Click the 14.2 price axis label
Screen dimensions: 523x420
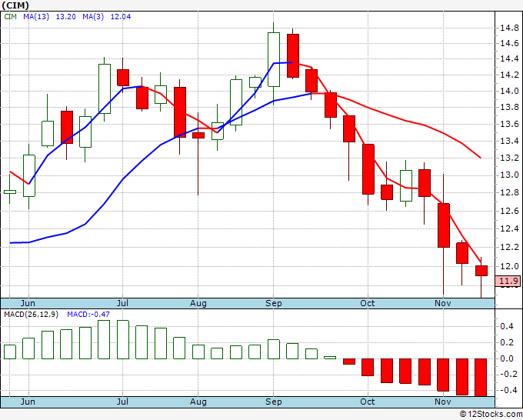pos(509,75)
